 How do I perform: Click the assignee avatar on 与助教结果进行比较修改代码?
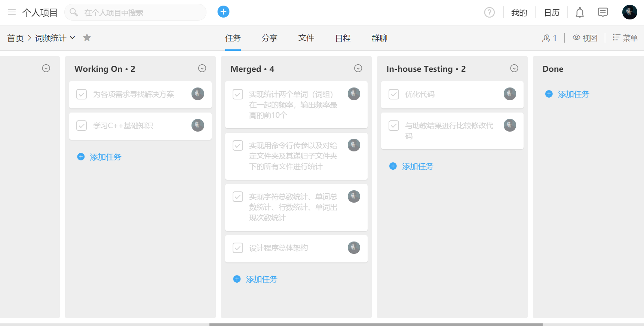tap(510, 125)
